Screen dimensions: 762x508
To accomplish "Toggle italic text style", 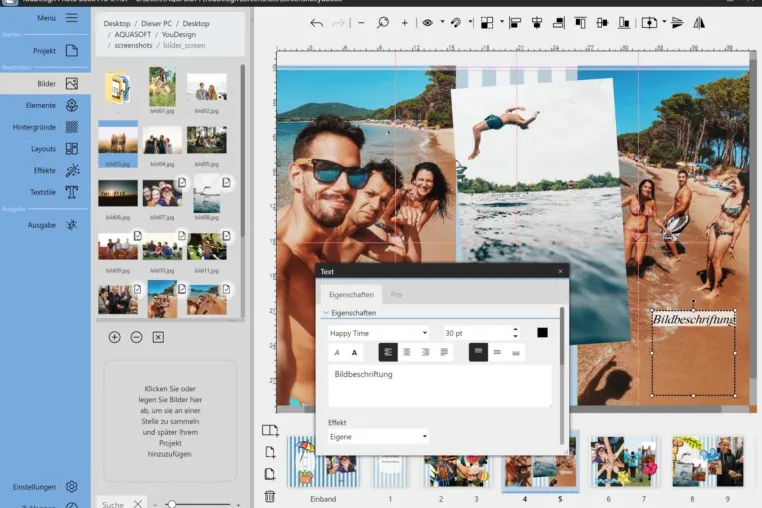I will [337, 352].
